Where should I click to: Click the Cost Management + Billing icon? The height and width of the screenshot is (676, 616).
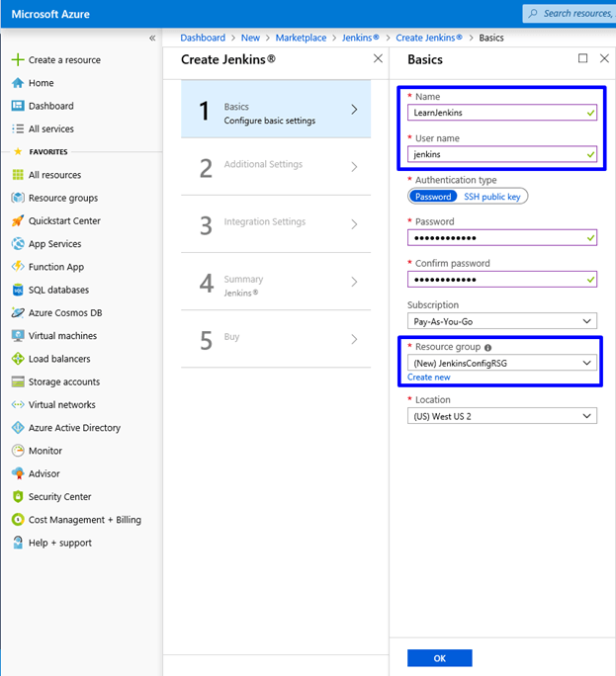click(18, 520)
